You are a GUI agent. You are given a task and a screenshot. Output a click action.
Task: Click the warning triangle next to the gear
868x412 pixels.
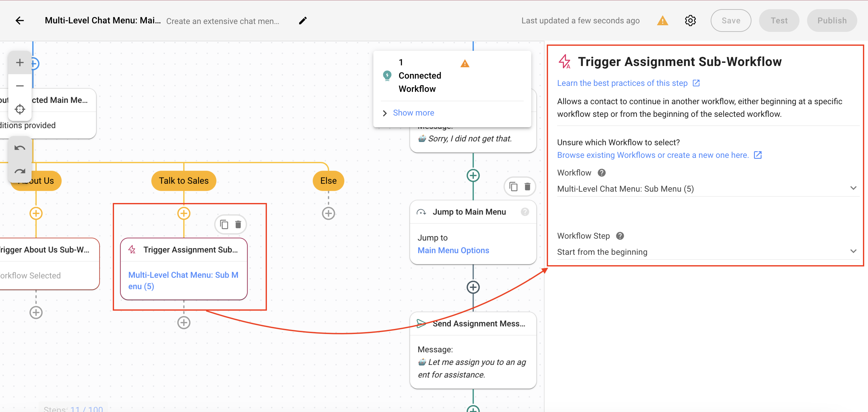point(662,20)
